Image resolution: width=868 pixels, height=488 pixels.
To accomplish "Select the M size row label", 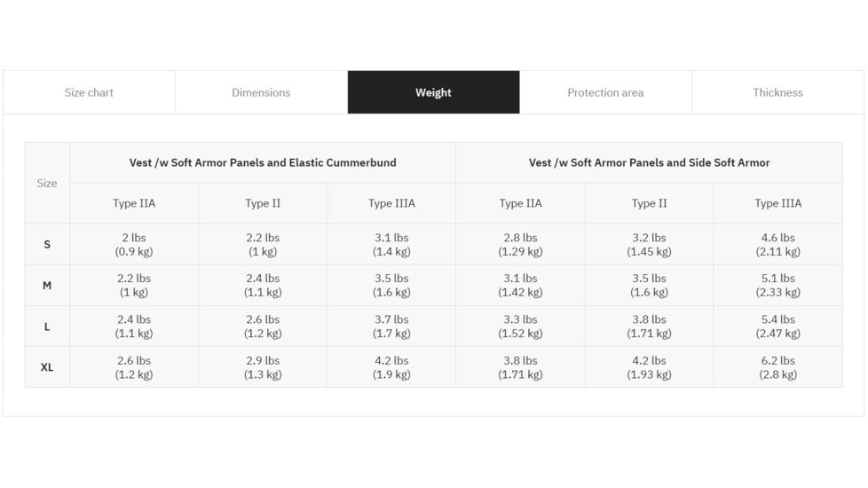I will coord(47,285).
